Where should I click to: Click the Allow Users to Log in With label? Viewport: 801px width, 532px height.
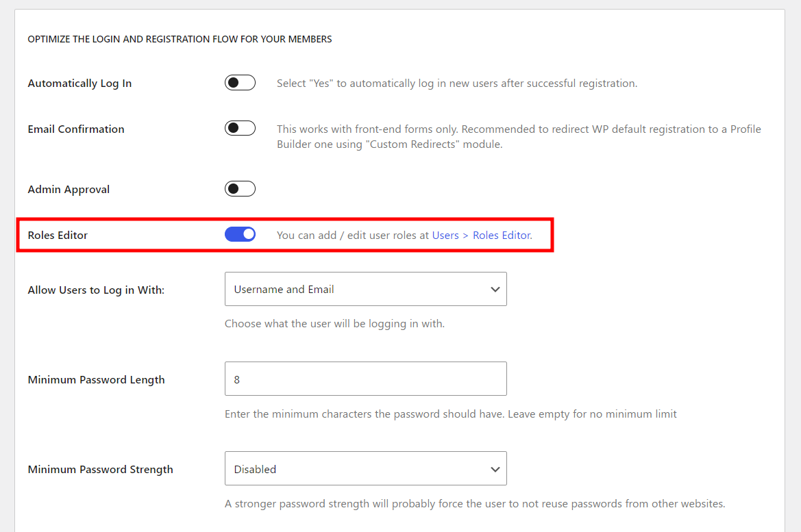tap(96, 290)
